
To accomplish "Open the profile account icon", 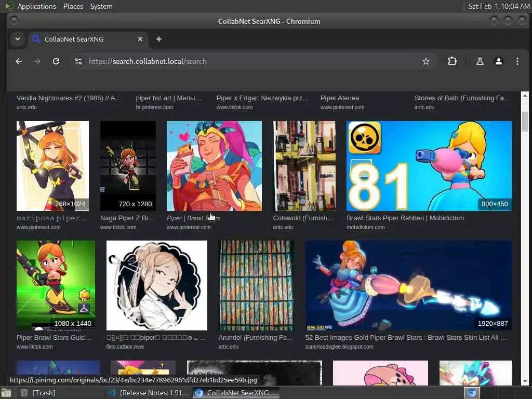I will point(498,61).
